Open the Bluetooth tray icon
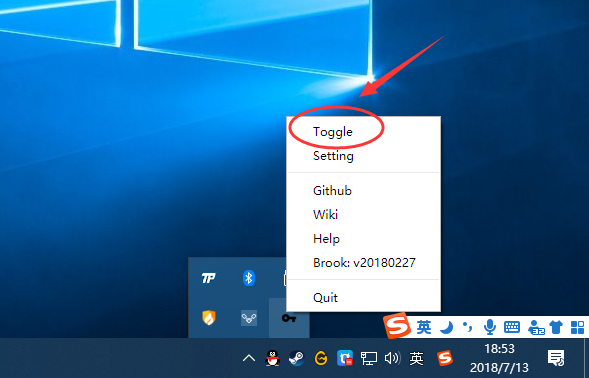The image size is (589, 378). 248,278
